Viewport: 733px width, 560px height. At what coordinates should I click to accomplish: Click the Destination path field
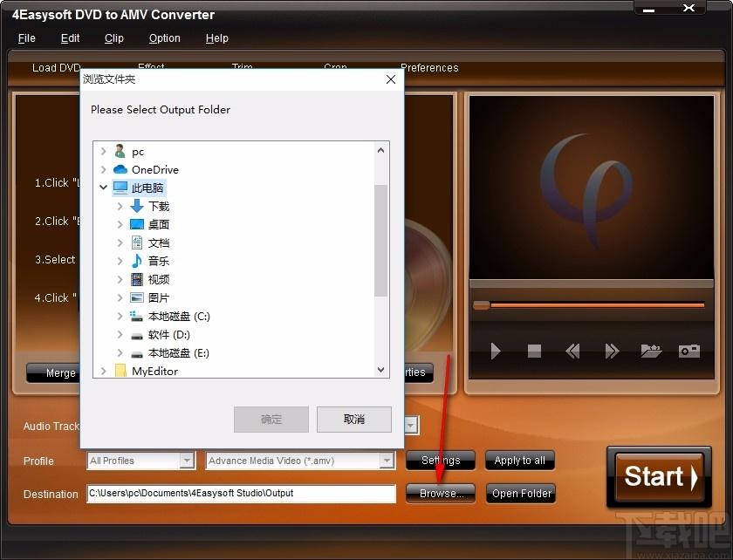[241, 494]
